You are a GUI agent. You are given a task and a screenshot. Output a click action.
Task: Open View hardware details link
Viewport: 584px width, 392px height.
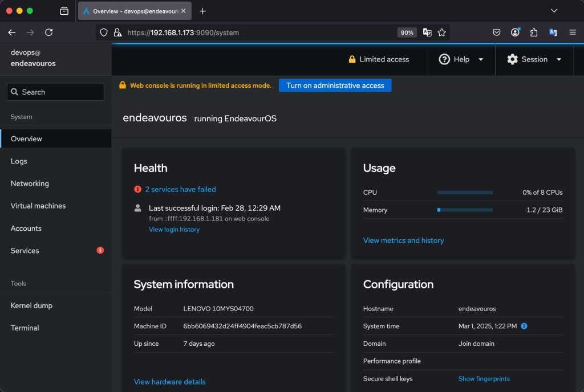point(169,382)
